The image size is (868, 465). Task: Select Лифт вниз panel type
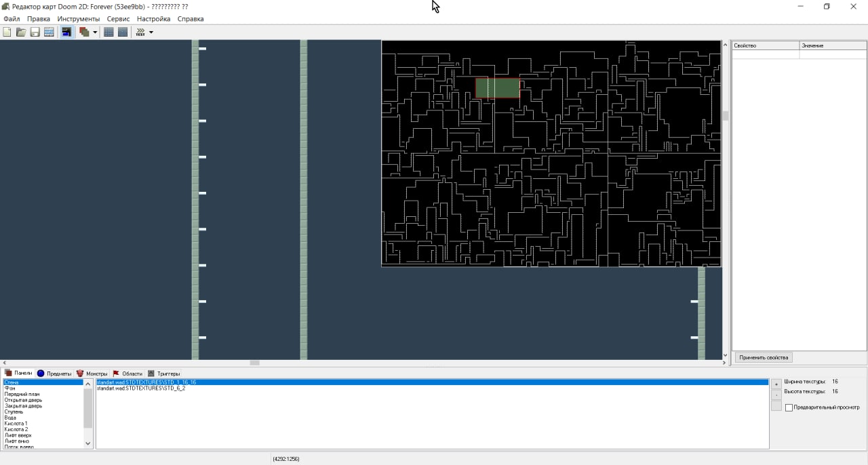point(43,441)
